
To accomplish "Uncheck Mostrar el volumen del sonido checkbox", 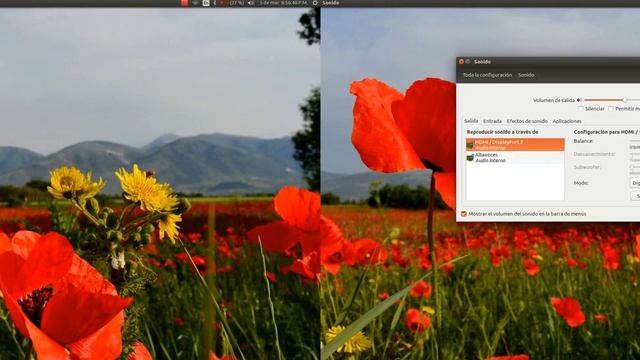I will click(464, 214).
